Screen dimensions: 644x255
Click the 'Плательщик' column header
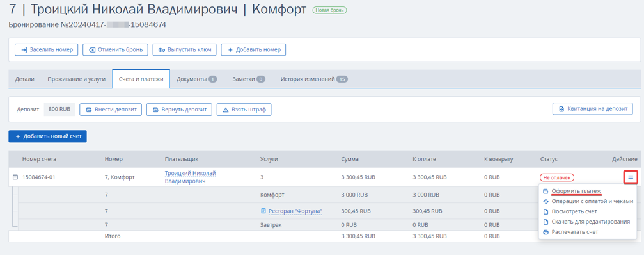click(182, 159)
